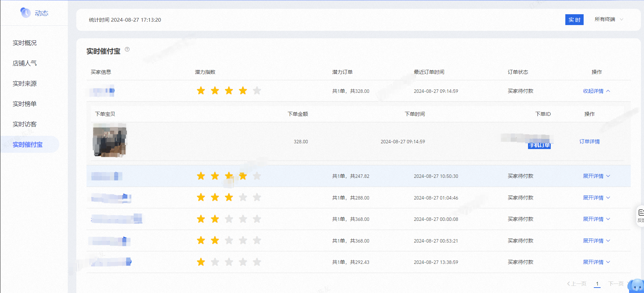Open 实时概况 in the sidebar

25,43
